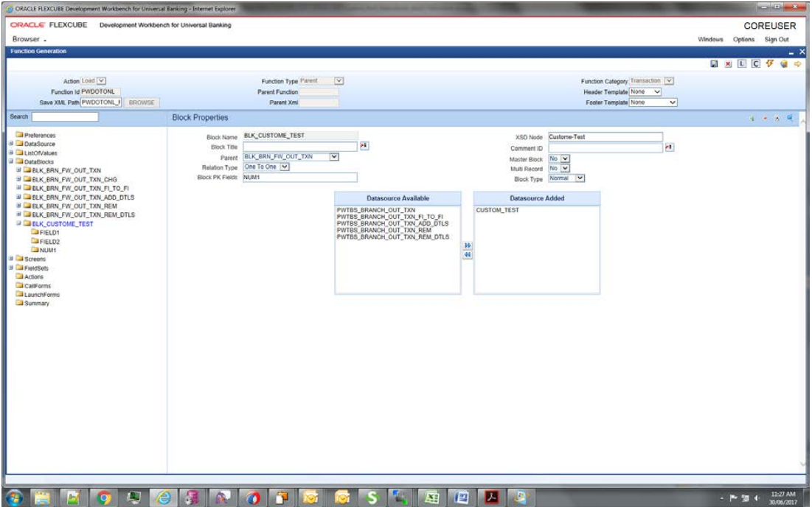The height and width of the screenshot is (507, 812).
Task: Select the NUM1 field node
Action: click(48, 251)
